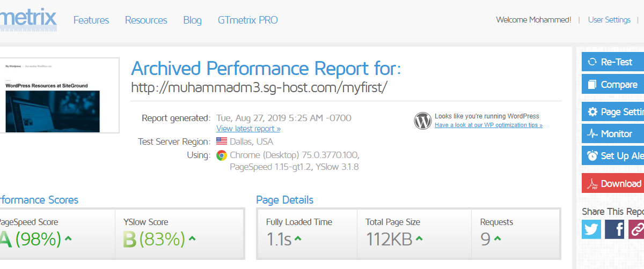Open the Features menu
Image resolution: width=644 pixels, height=269 pixels.
pos(91,20)
